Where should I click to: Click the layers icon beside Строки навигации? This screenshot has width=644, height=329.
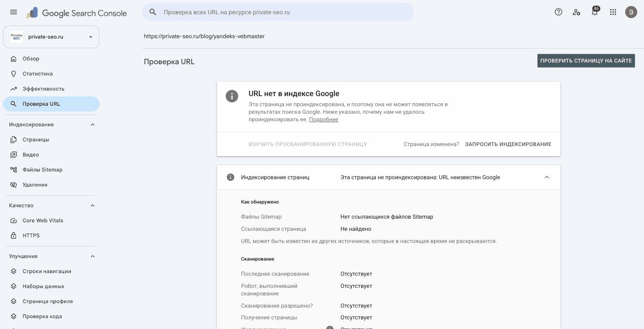point(14,272)
